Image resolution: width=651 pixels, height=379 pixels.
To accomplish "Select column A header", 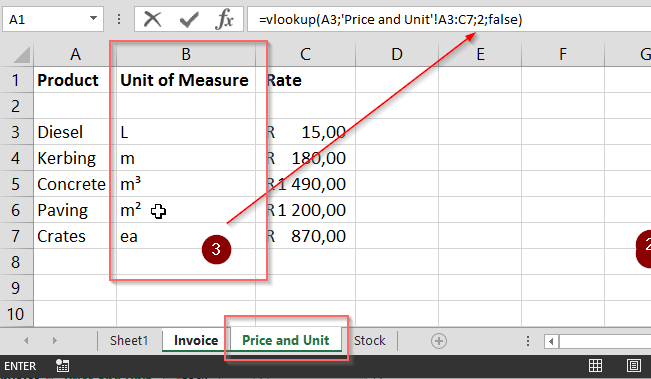I will pyautogui.click(x=75, y=54).
